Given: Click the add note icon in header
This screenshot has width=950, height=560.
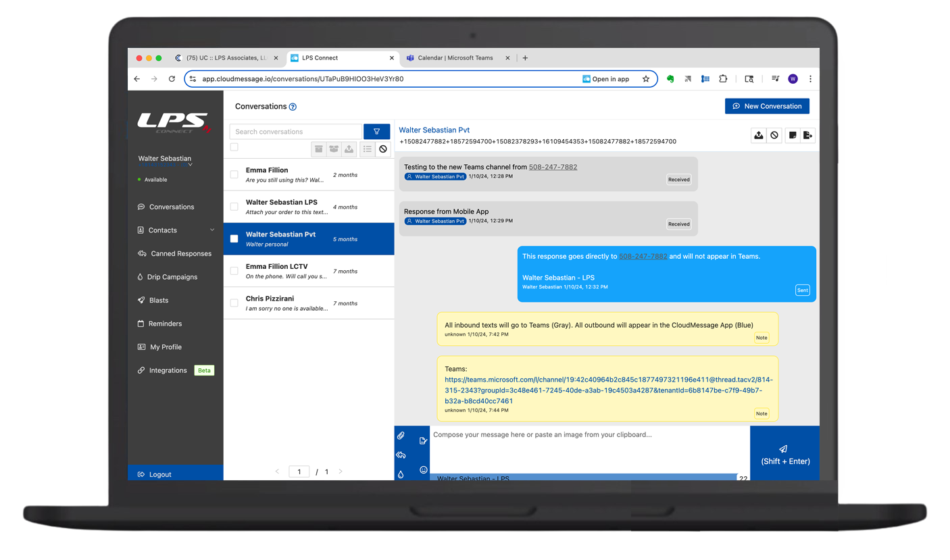Looking at the screenshot, I should pos(793,135).
